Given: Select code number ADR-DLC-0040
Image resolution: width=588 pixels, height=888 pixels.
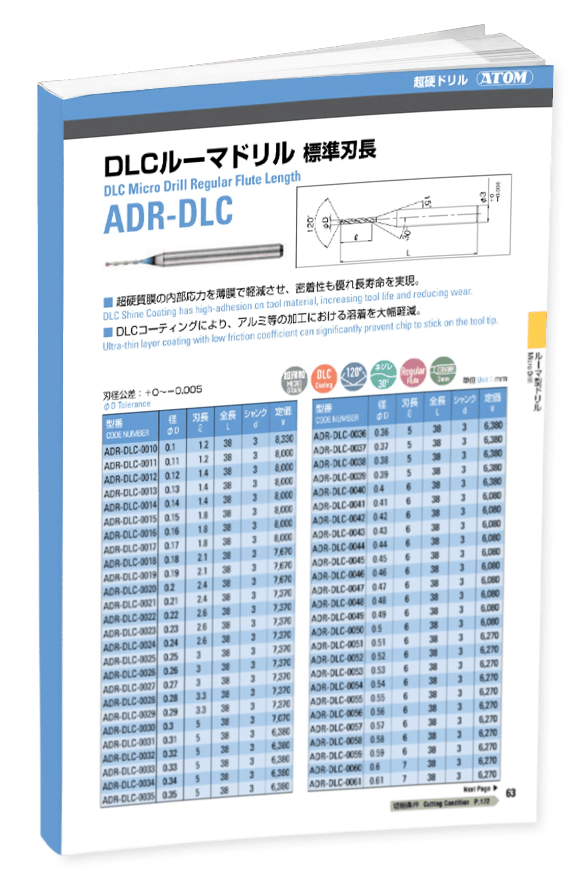Looking at the screenshot, I should tap(339, 491).
